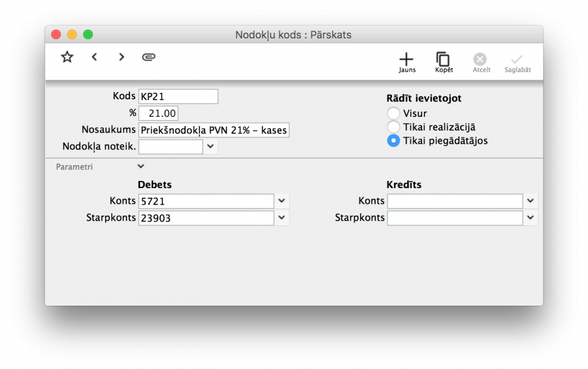This screenshot has height=369, width=588.
Task: Open attachments with the paperclip icon
Action: (x=149, y=57)
